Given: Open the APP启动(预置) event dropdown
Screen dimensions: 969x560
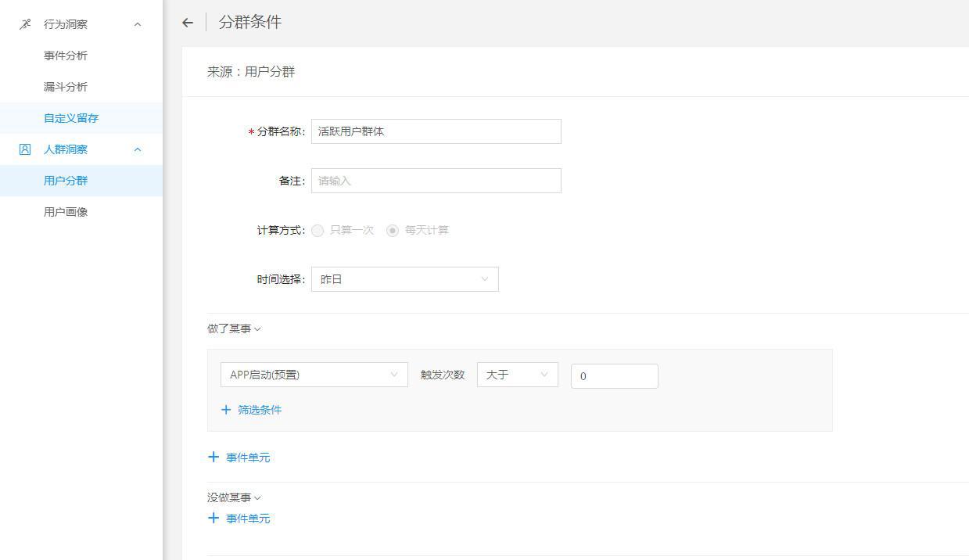Looking at the screenshot, I should coord(314,375).
